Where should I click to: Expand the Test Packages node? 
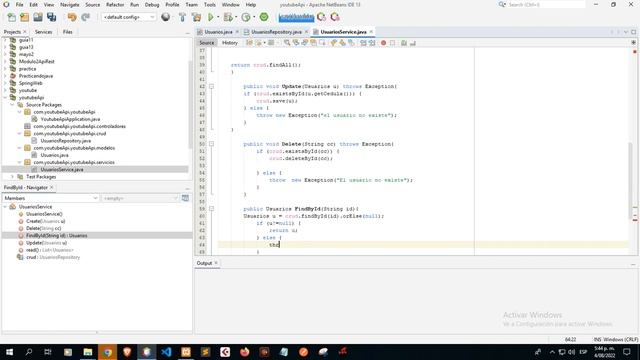(x=13, y=177)
